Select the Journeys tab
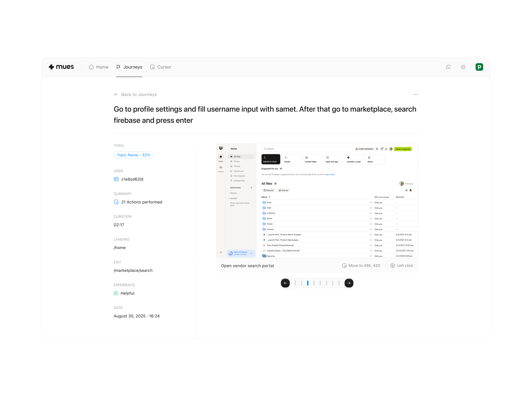 pyautogui.click(x=129, y=67)
